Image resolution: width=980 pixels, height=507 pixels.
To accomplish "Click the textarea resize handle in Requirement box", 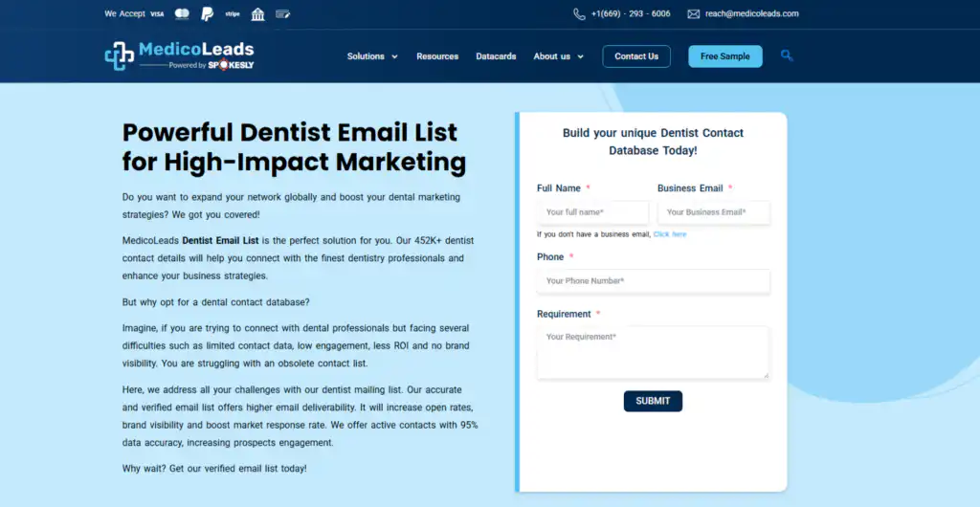I will 767,375.
